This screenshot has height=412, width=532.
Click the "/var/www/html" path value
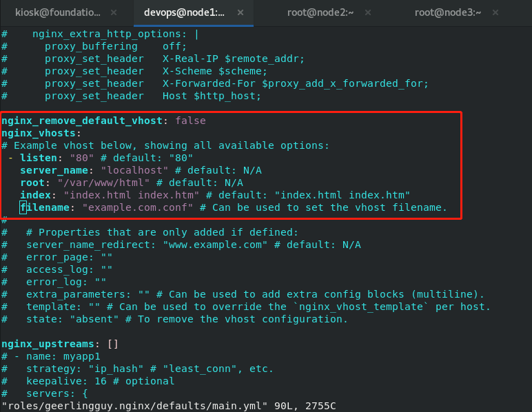[103, 183]
